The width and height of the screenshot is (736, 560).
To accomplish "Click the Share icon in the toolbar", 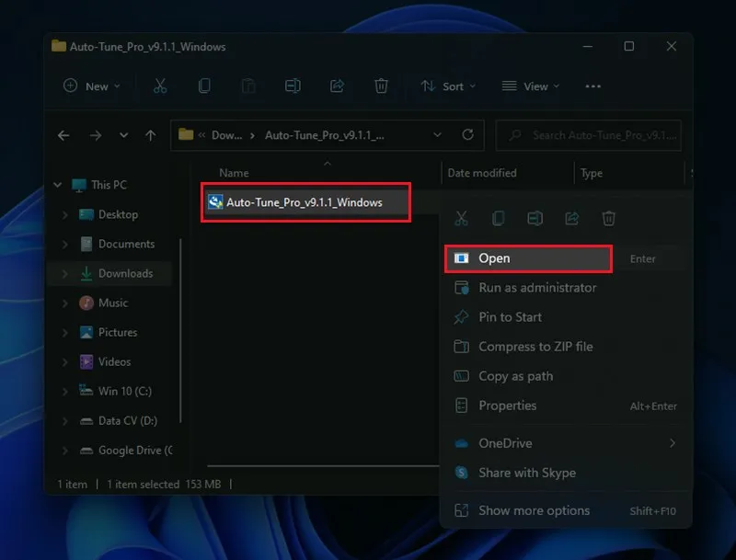I will pyautogui.click(x=337, y=86).
